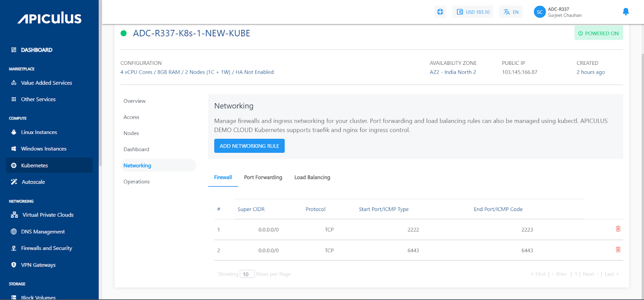Click cluster name ADC-R337-K8s-1-NEW-KUBE
The image size is (644, 300).
[x=192, y=33]
